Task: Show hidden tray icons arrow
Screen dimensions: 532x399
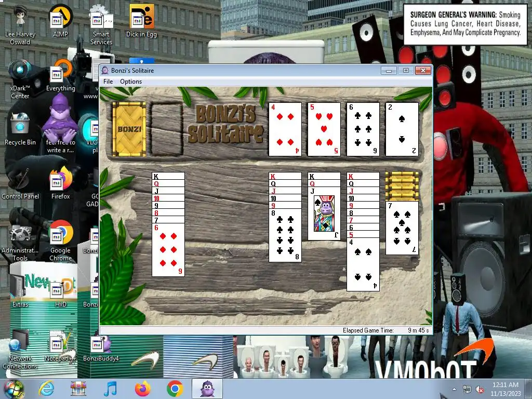Action: click(454, 389)
